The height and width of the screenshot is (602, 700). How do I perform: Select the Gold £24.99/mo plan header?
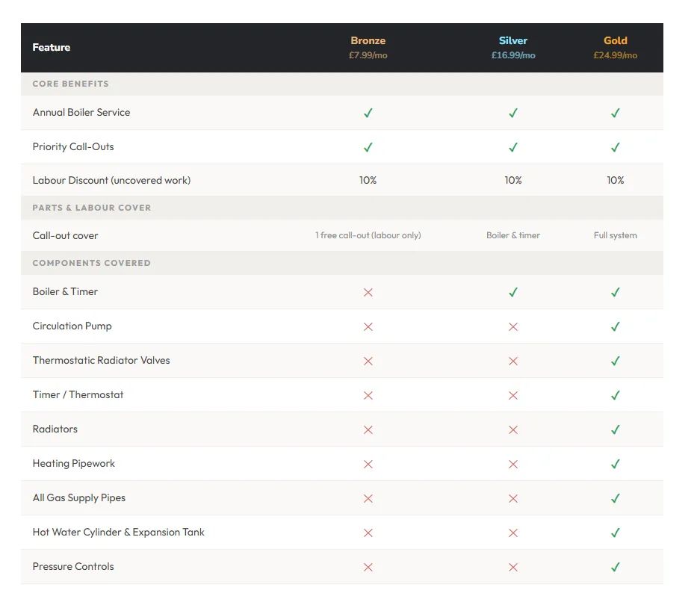pyautogui.click(x=615, y=47)
